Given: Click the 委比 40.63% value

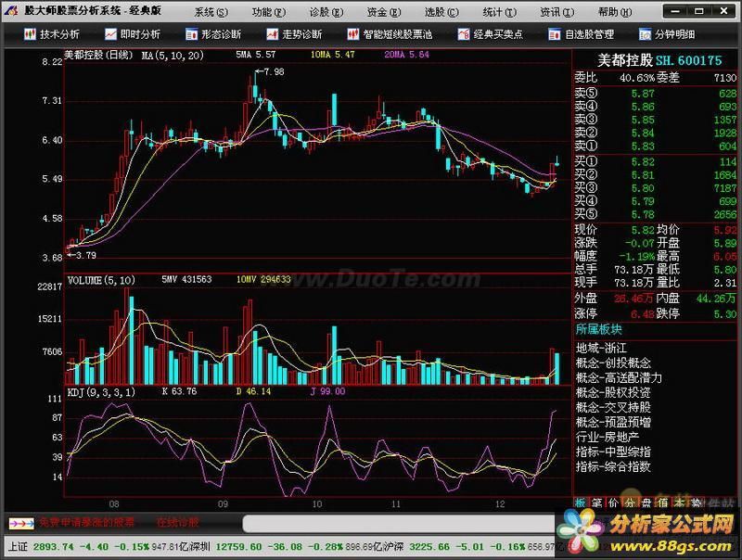Looking at the screenshot, I should (637, 77).
